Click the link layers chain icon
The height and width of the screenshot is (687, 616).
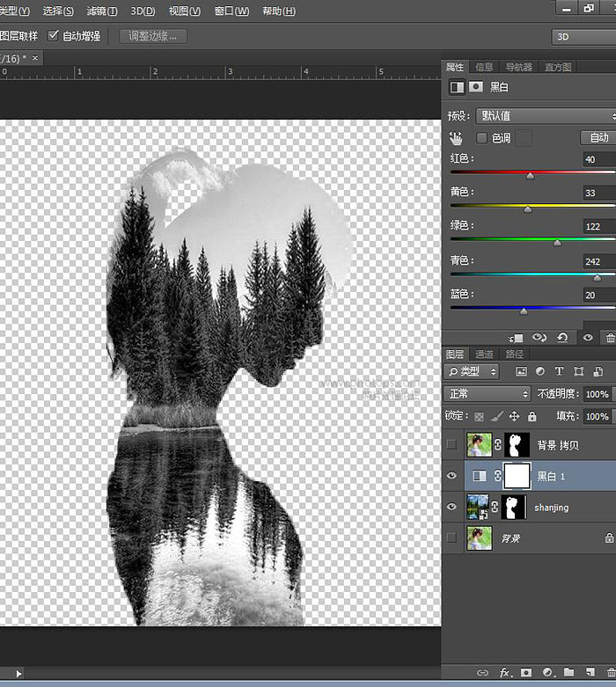coord(482,673)
